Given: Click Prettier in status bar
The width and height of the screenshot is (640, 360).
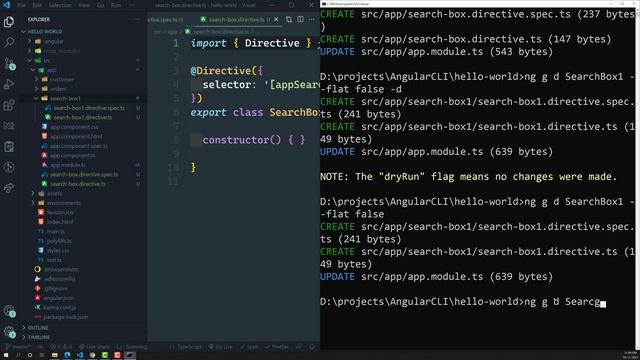Looking at the screenshot, I should click(277, 347).
